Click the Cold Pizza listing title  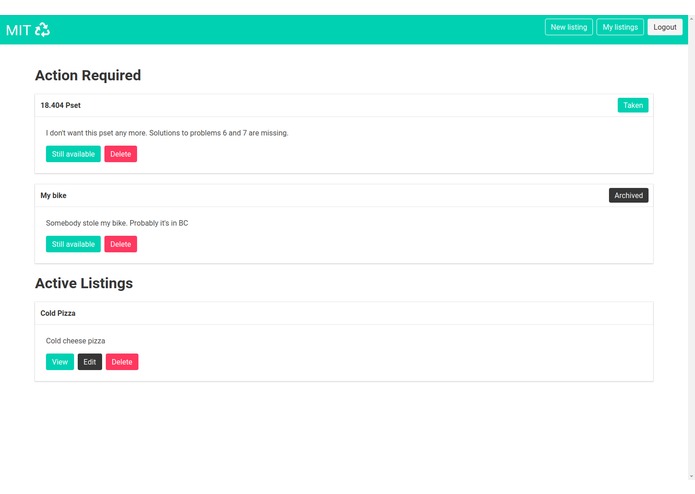click(x=58, y=313)
